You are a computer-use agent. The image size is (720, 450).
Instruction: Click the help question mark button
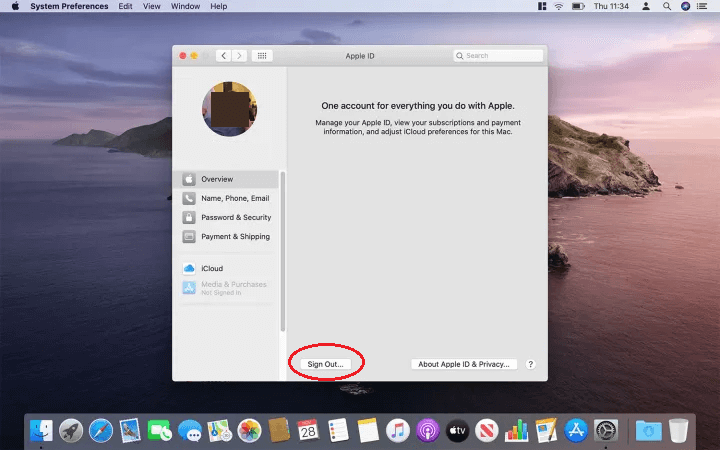530,364
